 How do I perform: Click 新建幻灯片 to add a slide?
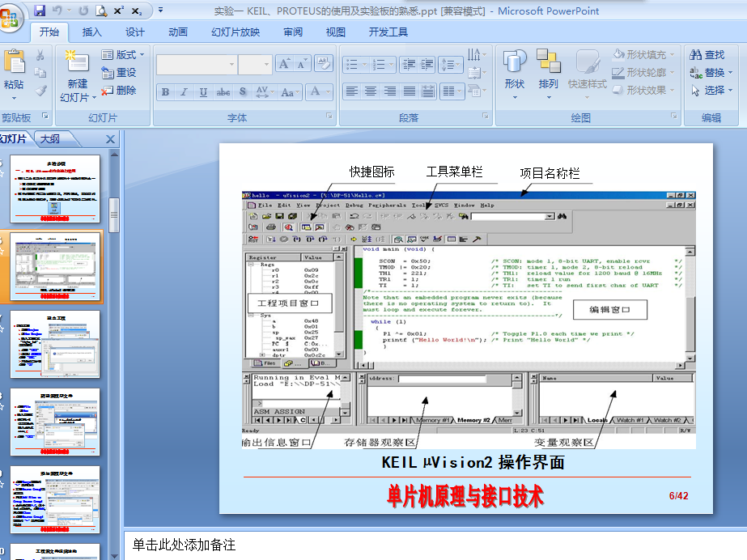coord(78,75)
